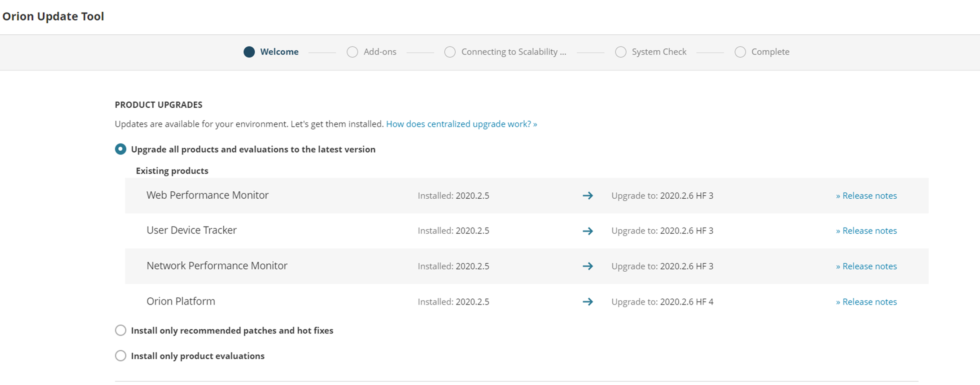Open How does centralized upgrade work link
Image resolution: width=980 pixels, height=385 pixels.
[x=461, y=124]
